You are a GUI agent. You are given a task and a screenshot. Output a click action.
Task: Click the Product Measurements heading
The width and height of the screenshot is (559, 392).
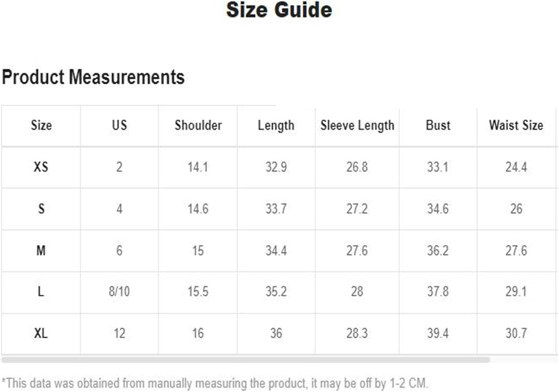coord(93,77)
